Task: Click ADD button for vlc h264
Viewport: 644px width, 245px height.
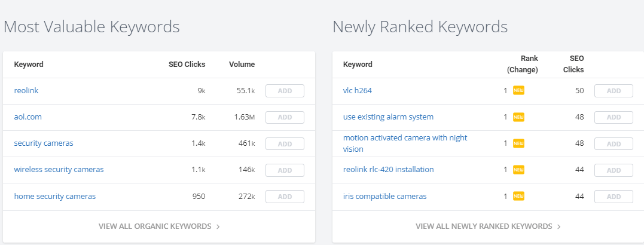Action: (x=614, y=91)
